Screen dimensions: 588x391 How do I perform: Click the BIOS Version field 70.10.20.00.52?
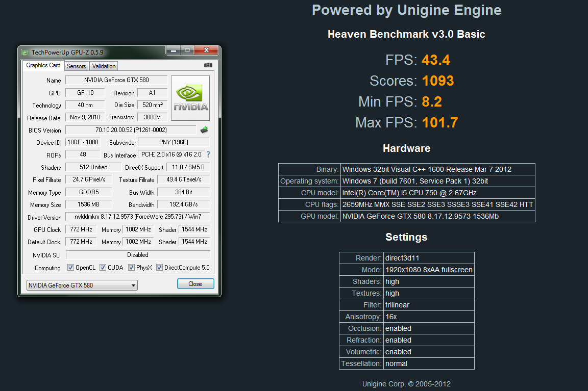pyautogui.click(x=131, y=130)
